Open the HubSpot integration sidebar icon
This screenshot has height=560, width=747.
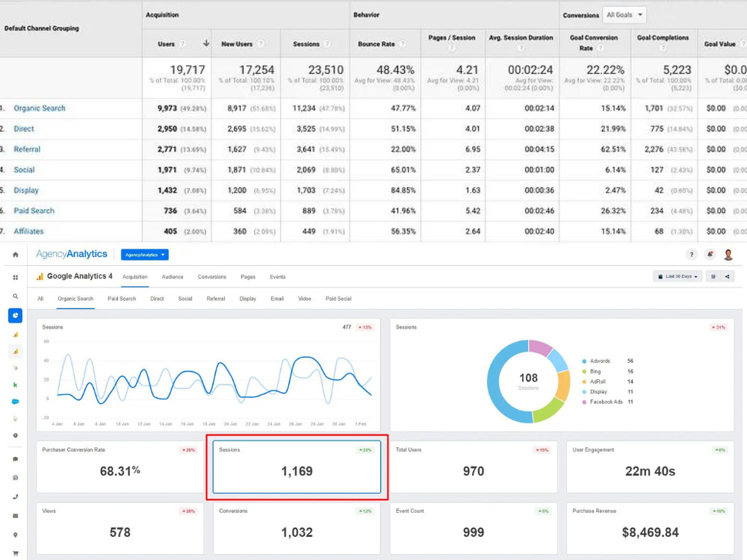coord(15,367)
